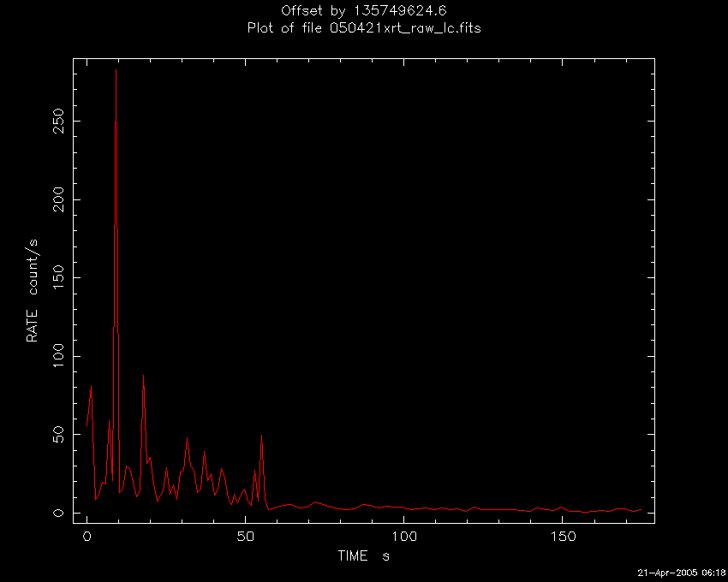Click the subtitle 'Plot of file 050421xrt_raw_lc.fits'

pyautogui.click(x=364, y=28)
